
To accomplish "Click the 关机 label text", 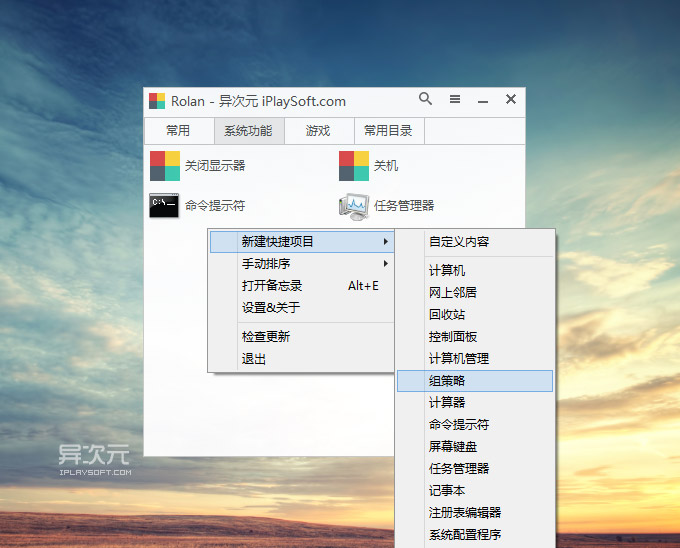I will [386, 166].
